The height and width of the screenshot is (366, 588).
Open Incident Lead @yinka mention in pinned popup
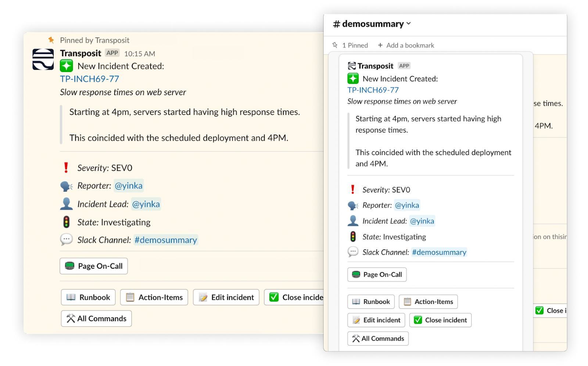pyautogui.click(x=422, y=221)
